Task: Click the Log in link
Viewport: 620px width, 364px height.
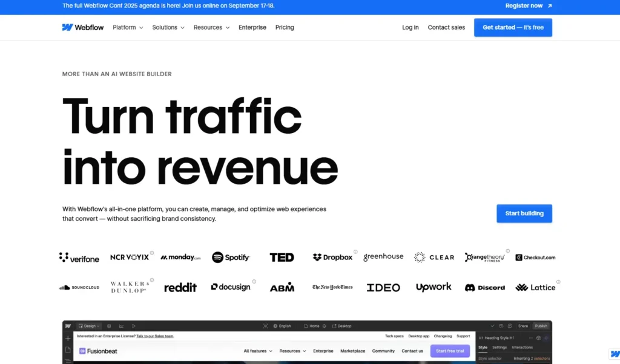Action: [x=411, y=28]
